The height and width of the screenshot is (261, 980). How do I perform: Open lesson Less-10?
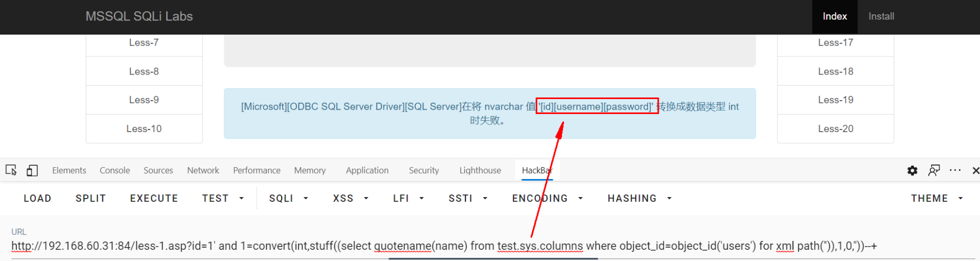coord(144,128)
